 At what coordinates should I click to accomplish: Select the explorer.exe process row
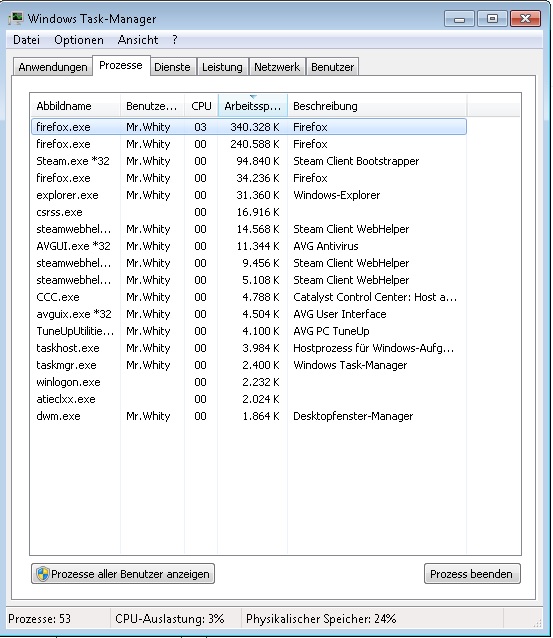point(249,195)
